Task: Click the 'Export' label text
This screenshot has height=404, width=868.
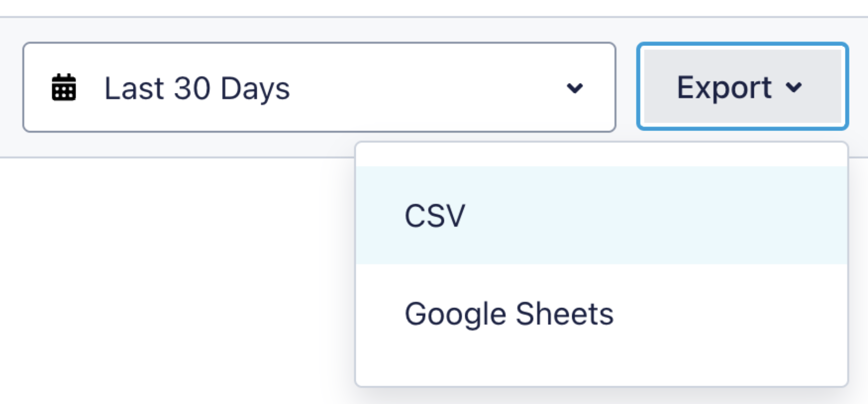Action: [724, 87]
